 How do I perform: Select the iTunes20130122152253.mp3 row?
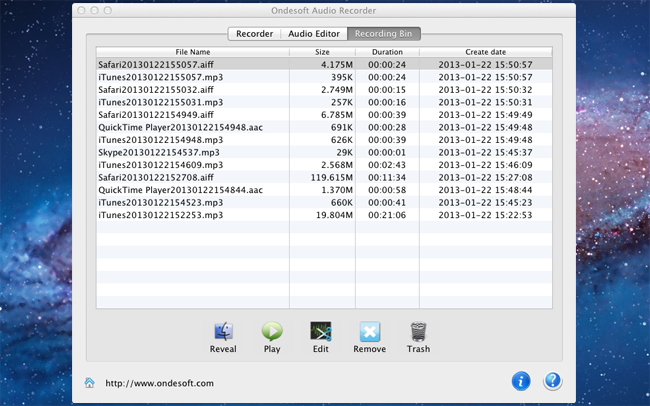coord(160,215)
